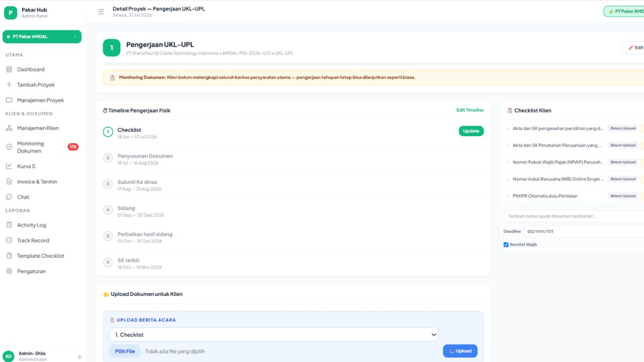Viewport: 644px width, 362px height.
Task: Click the Chat bubble icon
Action: (9, 197)
